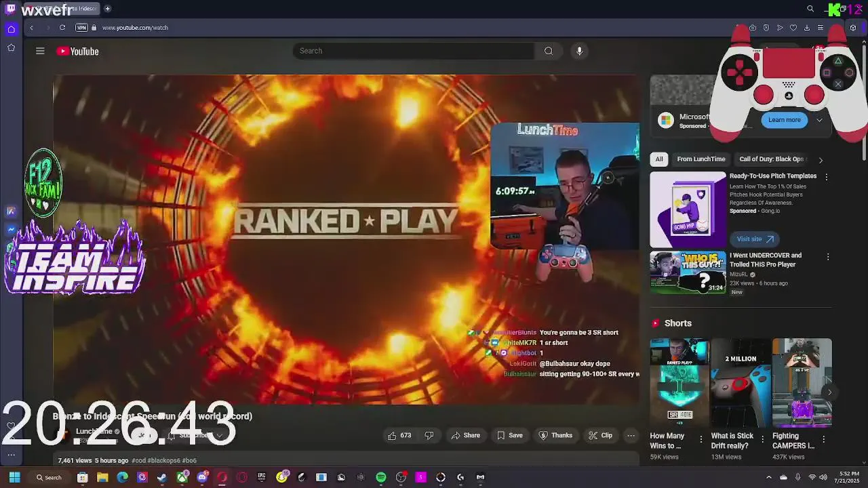Open Spotify from the taskbar
Image resolution: width=868 pixels, height=488 pixels.
pyautogui.click(x=381, y=477)
